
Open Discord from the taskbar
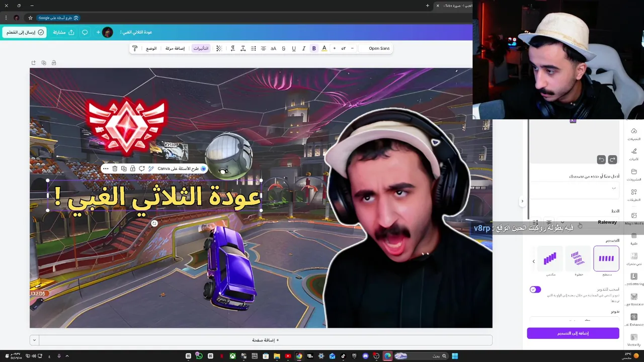[365, 356]
